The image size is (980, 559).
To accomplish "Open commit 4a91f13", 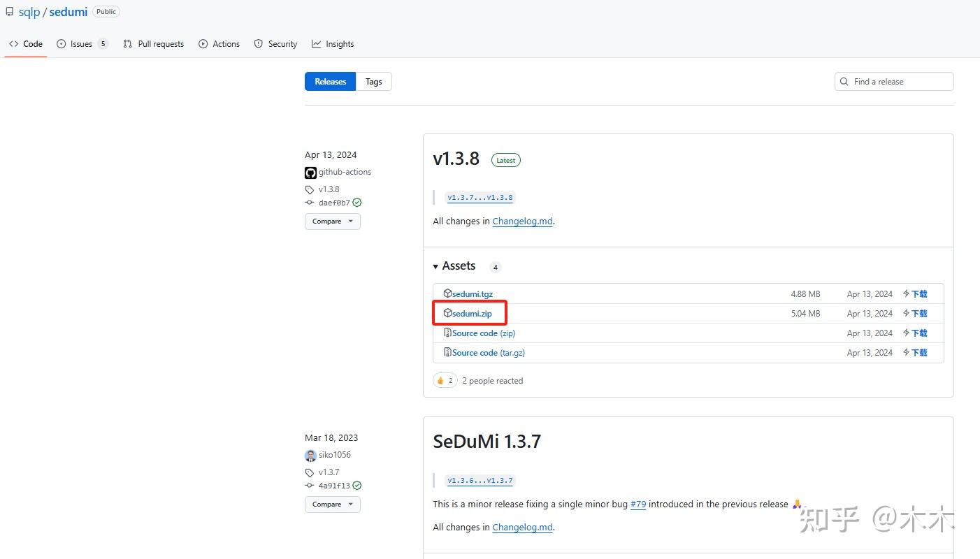I will pos(334,486).
